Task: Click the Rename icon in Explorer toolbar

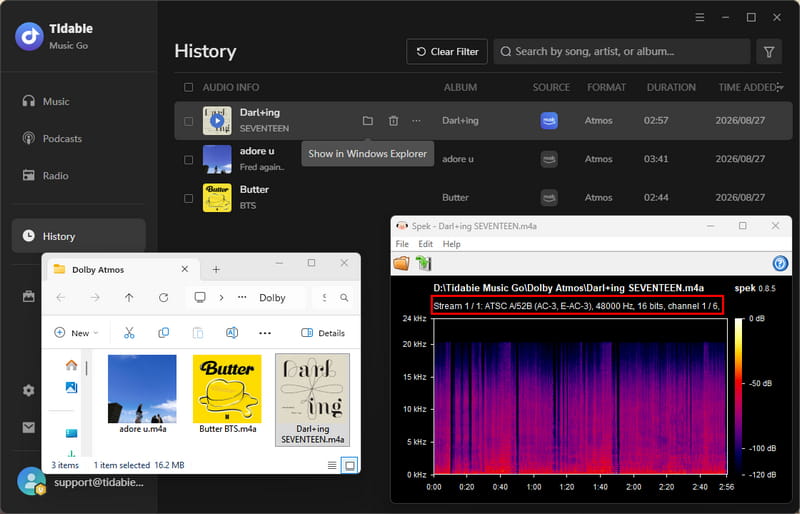Action: coord(232,333)
